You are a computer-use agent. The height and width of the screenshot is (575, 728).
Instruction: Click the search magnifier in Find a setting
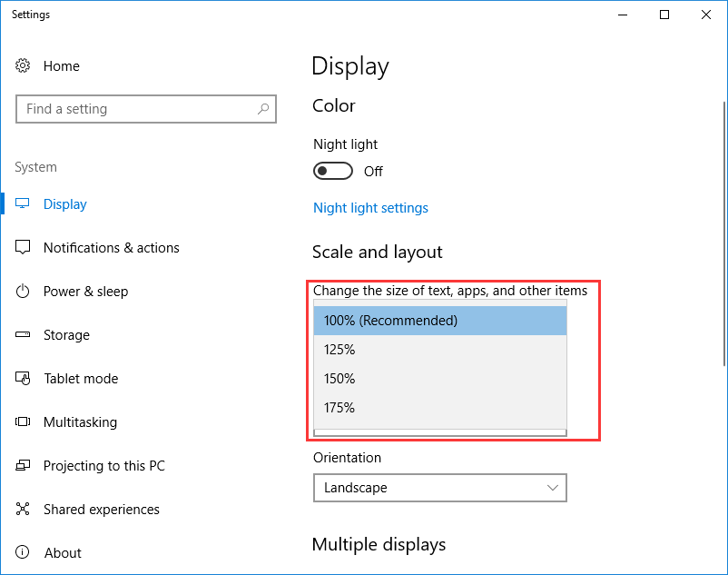(x=264, y=108)
